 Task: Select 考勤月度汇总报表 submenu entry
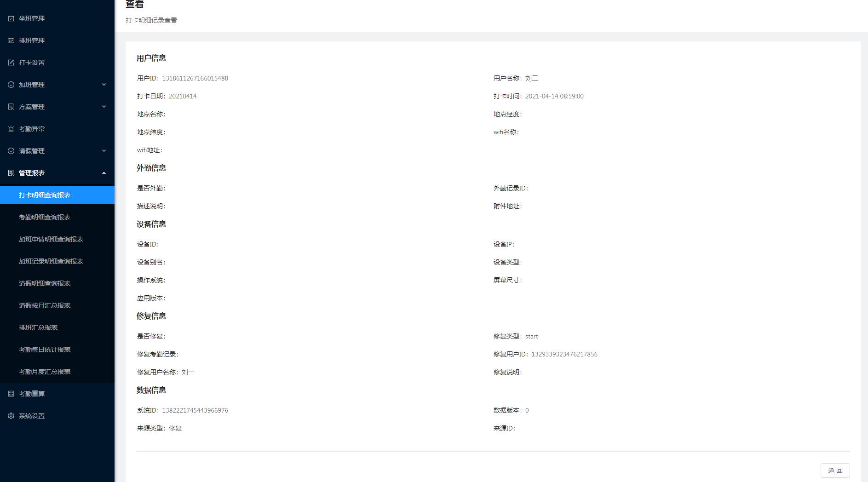[57, 372]
